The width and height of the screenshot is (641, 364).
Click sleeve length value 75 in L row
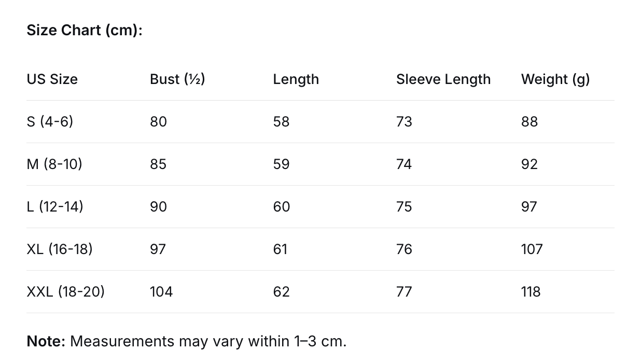pyautogui.click(x=404, y=207)
